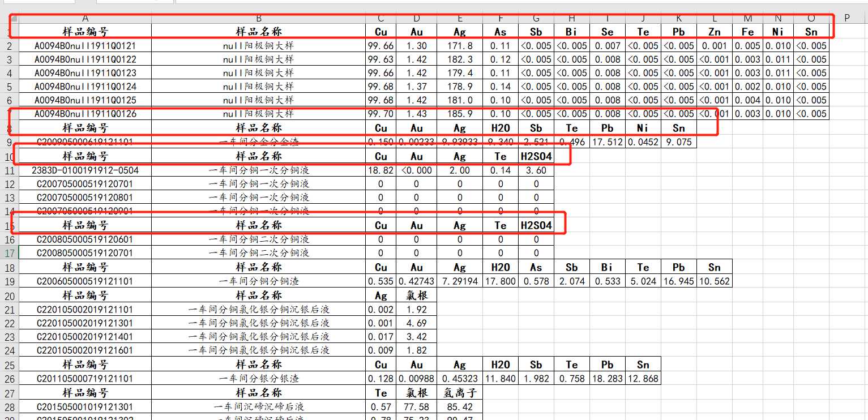The height and width of the screenshot is (420, 868).
Task: Click sample ID C201105000719121101
Action: [x=85, y=379]
